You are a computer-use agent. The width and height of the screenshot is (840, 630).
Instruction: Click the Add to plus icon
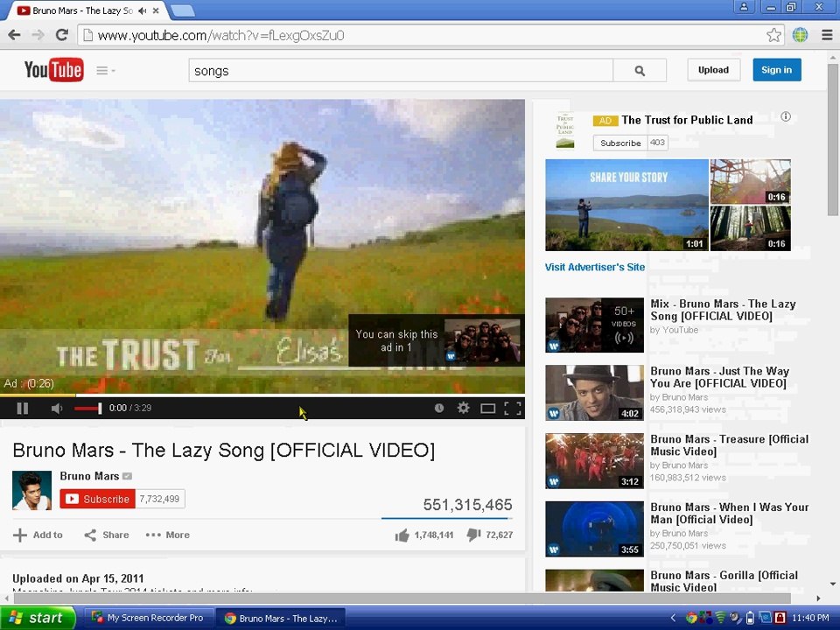(20, 535)
